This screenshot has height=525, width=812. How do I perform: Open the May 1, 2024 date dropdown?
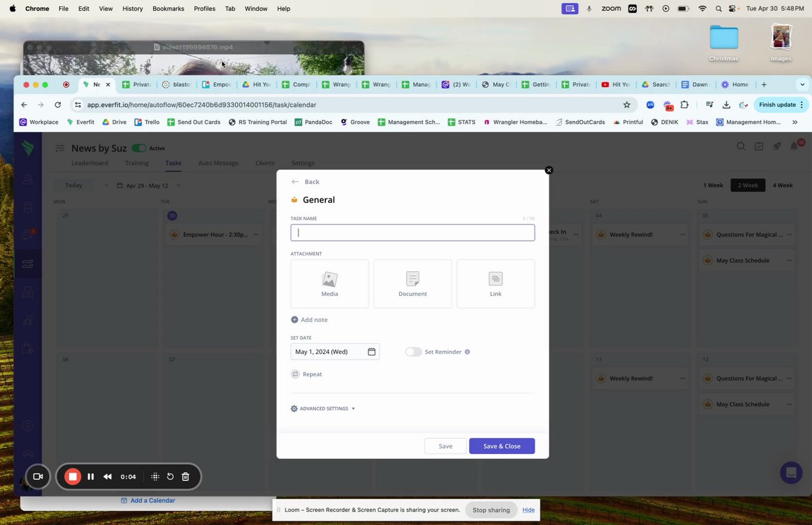(335, 352)
